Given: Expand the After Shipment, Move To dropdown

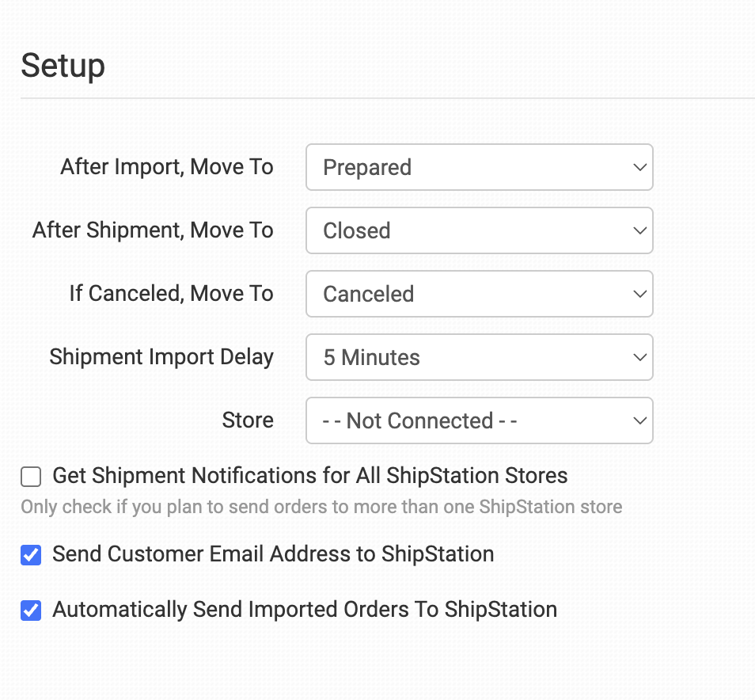Looking at the screenshot, I should 479,230.
